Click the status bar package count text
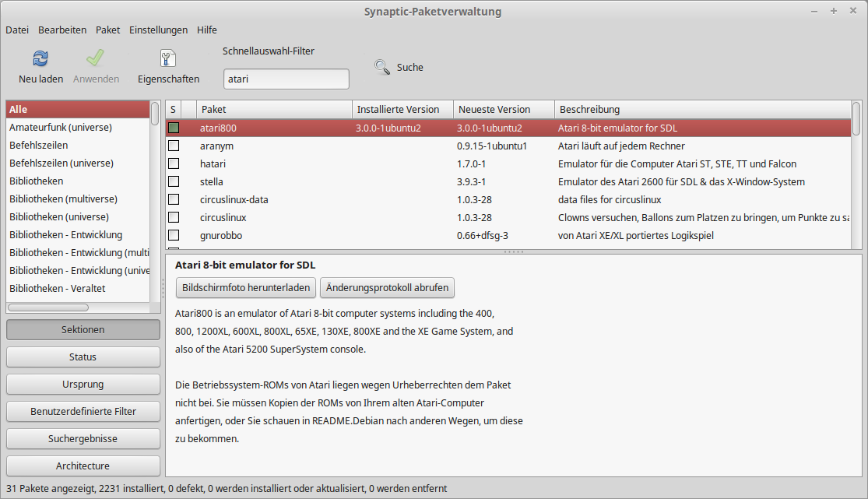Viewport: 868px width, 499px height. (x=227, y=488)
